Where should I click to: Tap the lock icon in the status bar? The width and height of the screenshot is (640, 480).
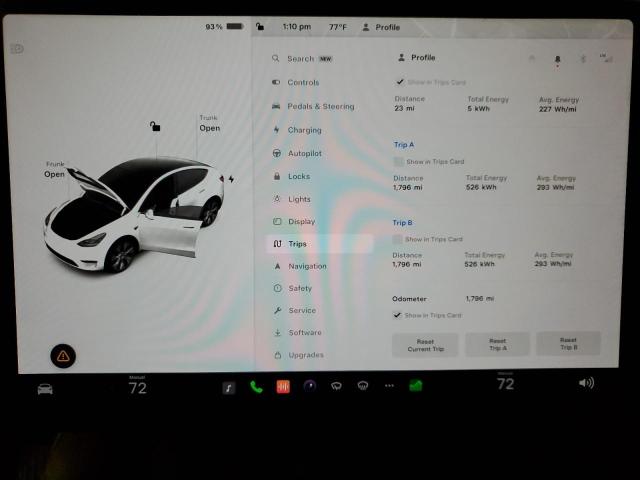(x=260, y=27)
